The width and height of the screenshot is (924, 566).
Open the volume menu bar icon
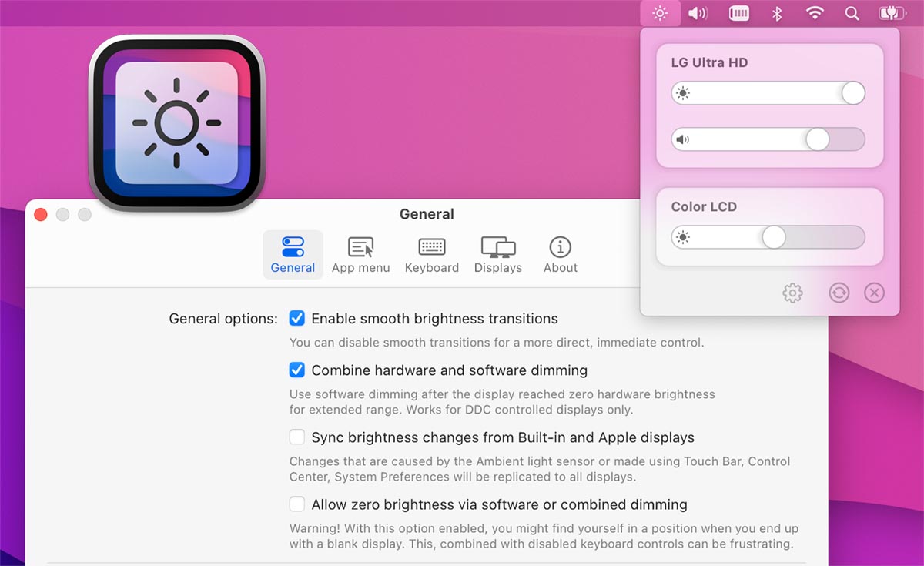tap(698, 13)
